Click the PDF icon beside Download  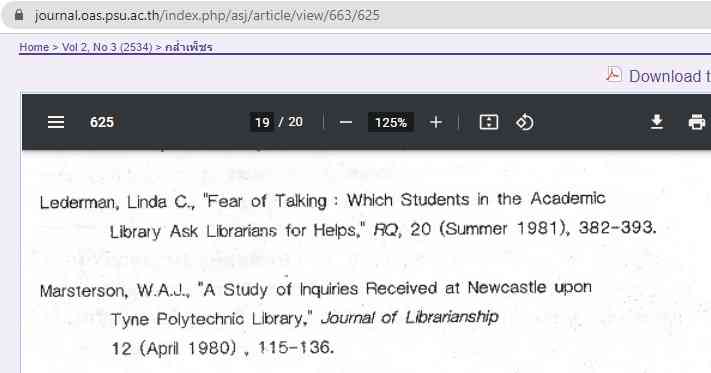[x=614, y=74]
